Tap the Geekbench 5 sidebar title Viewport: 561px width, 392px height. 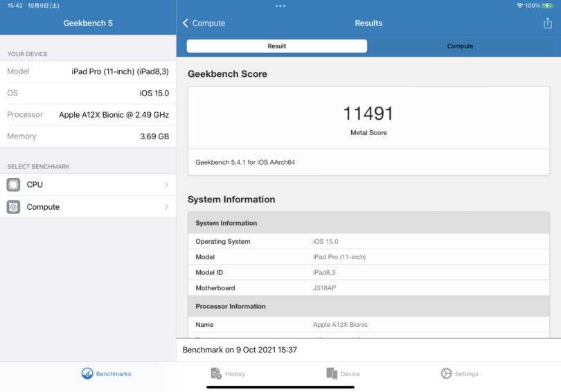(x=88, y=24)
